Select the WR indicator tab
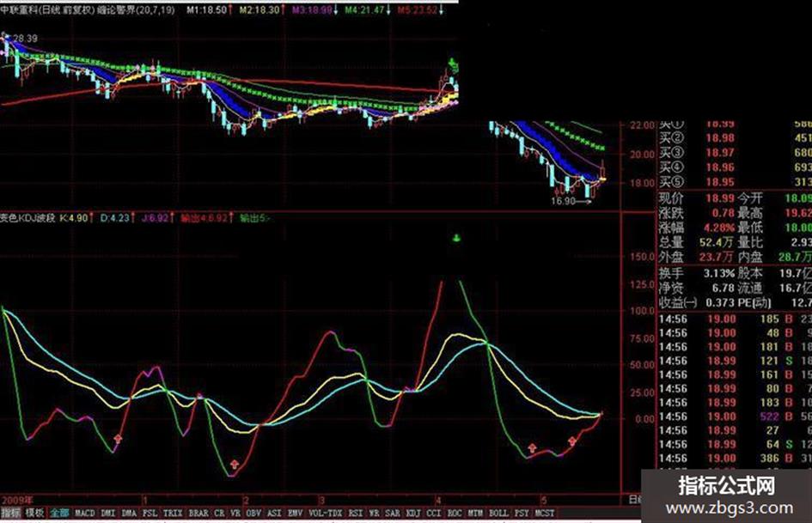 374,513
